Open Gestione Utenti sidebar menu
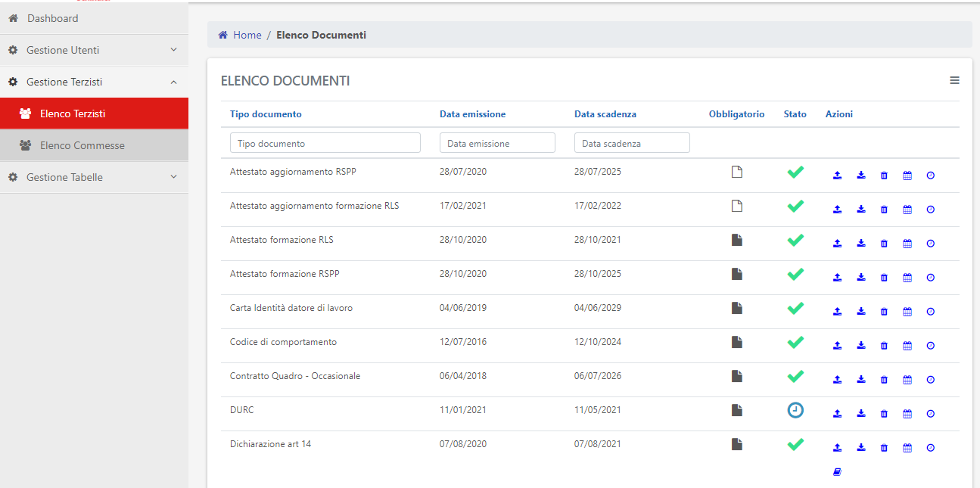 (94, 50)
